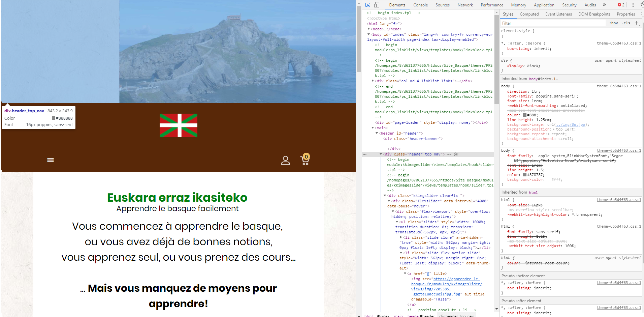Click the Elements panel vertical scrollbar thumb

pyautogui.click(x=496, y=60)
